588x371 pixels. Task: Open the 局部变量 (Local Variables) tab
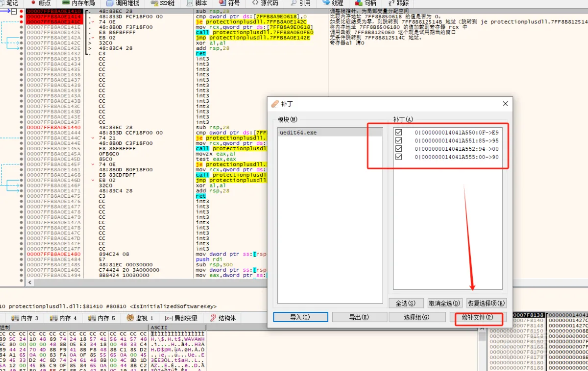[x=181, y=318]
